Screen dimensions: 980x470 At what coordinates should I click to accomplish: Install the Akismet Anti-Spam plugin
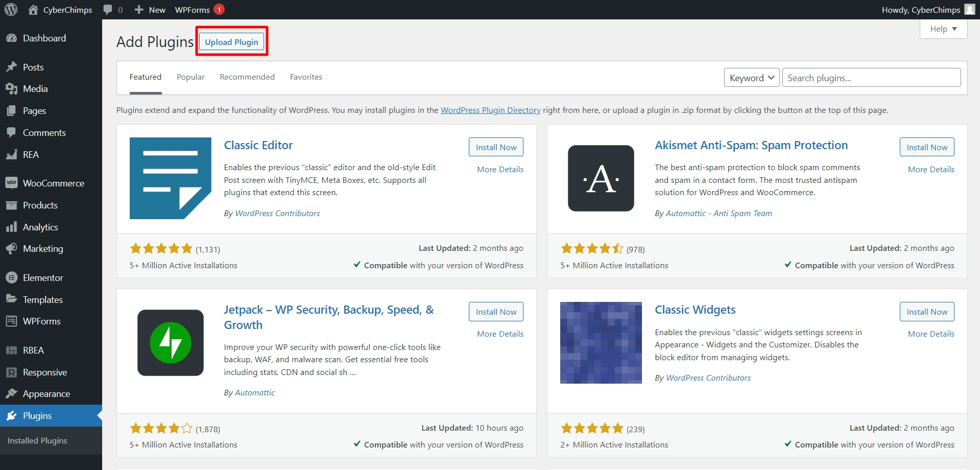coord(927,147)
